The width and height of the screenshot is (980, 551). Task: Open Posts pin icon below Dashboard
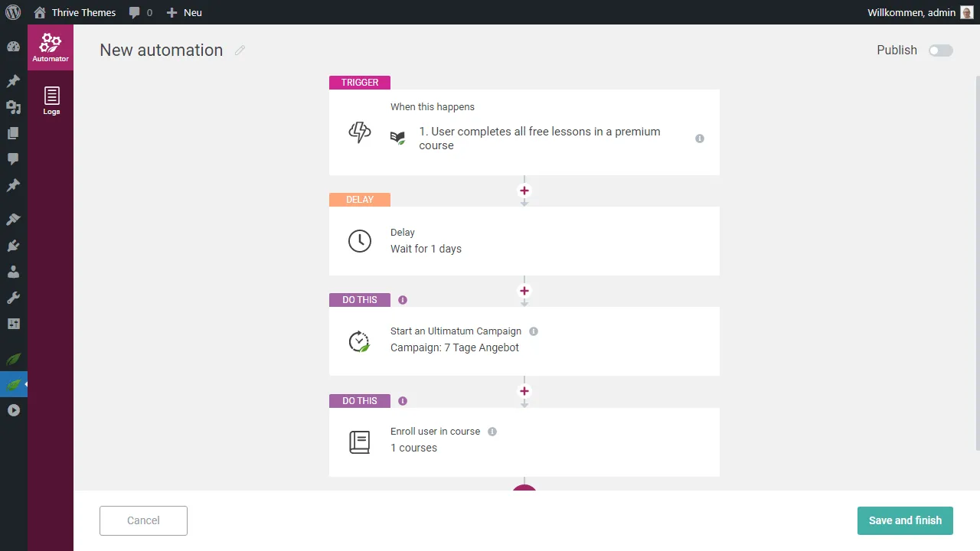click(13, 81)
